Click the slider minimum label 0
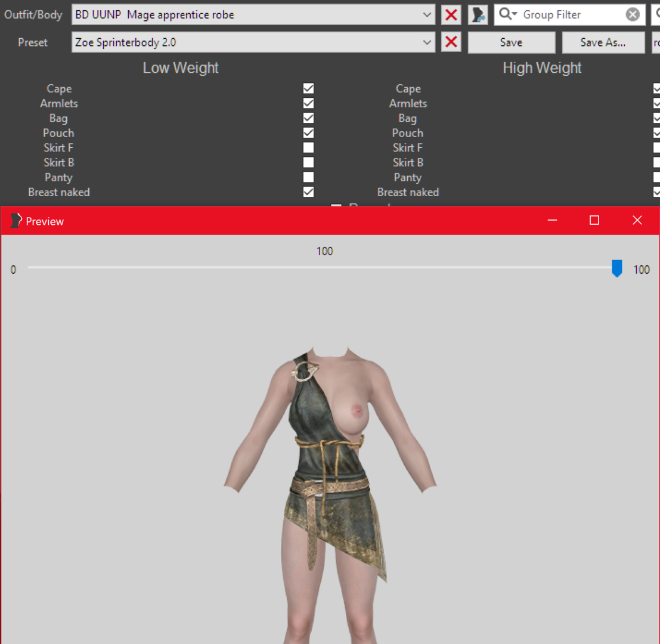Viewport: 660px width, 644px height. [x=14, y=270]
